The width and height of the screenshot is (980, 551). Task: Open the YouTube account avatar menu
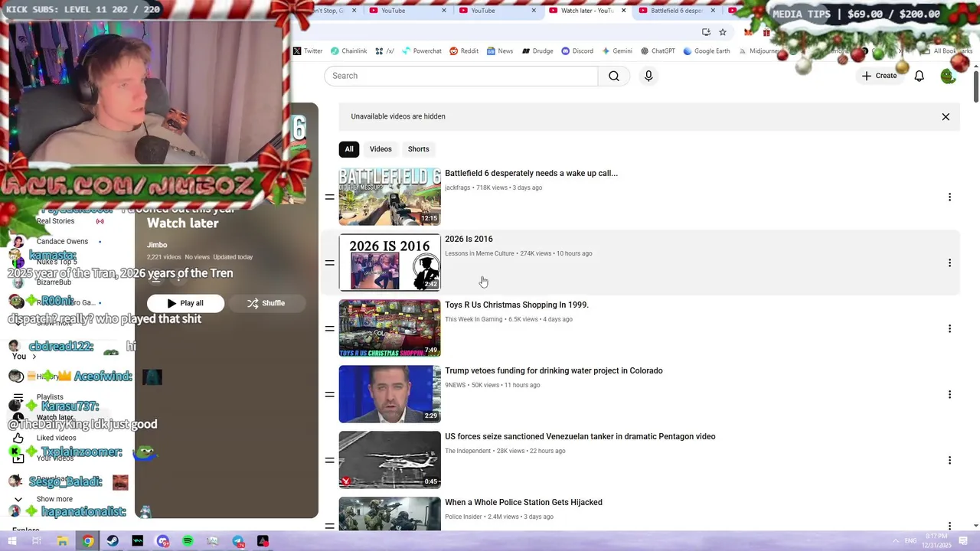(948, 76)
